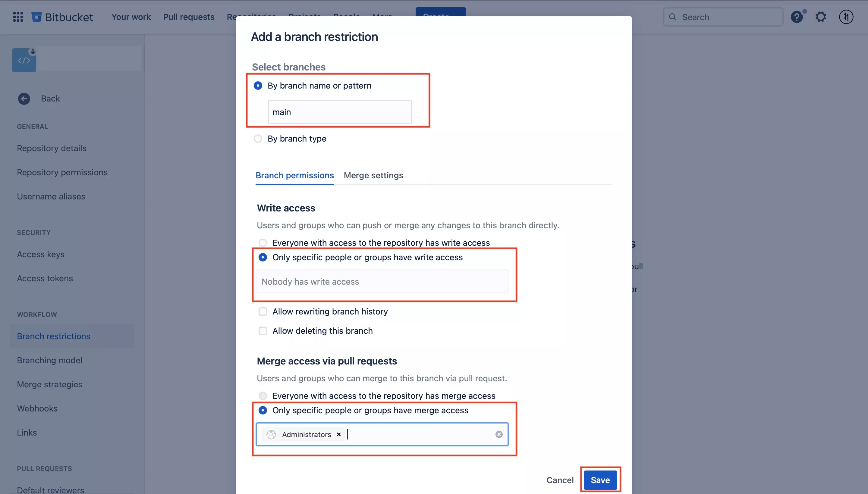The image size is (868, 494).
Task: Click the Back arrow icon
Action: click(24, 98)
